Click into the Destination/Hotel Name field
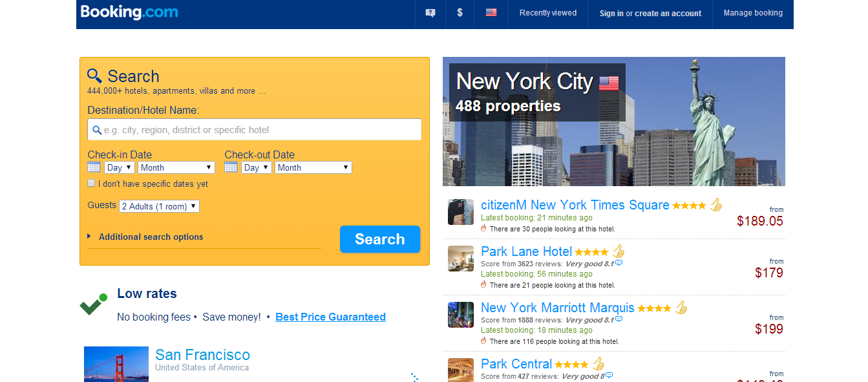868x382 pixels. click(x=255, y=130)
